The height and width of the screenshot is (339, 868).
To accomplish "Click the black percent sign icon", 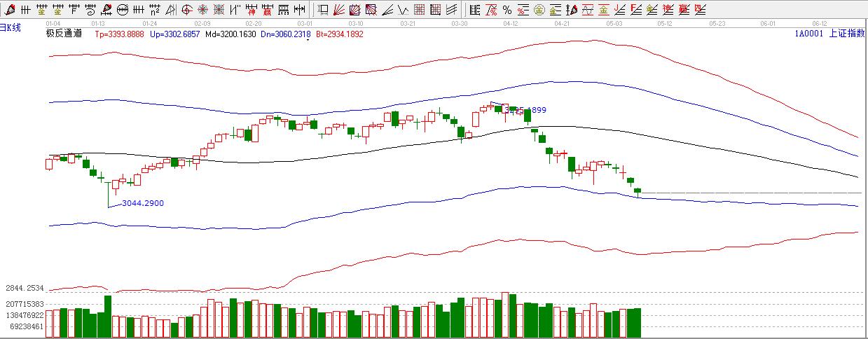I will tap(507, 10).
